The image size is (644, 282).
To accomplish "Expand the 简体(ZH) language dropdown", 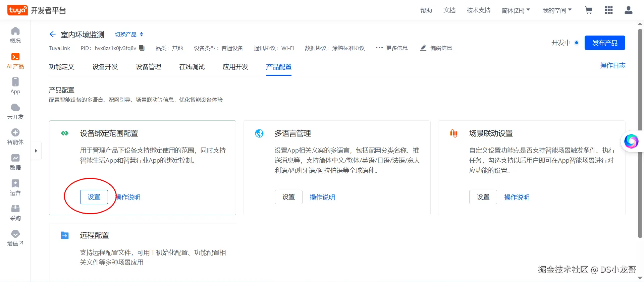I will pos(516,10).
